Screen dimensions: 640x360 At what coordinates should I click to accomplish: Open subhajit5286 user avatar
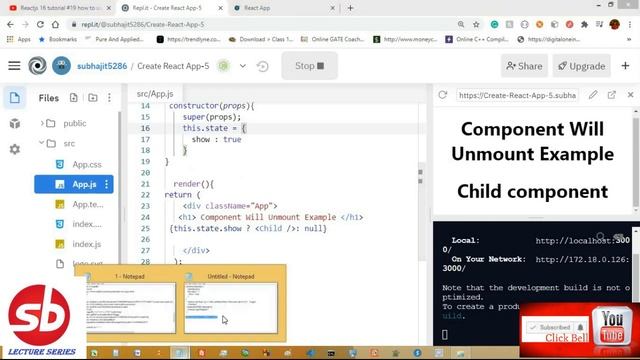61,66
